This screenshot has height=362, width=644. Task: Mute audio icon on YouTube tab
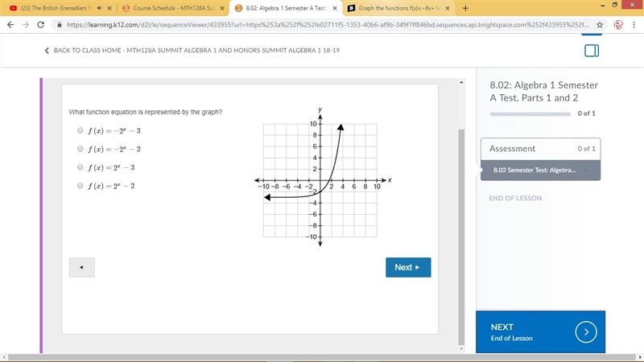pyautogui.click(x=100, y=8)
